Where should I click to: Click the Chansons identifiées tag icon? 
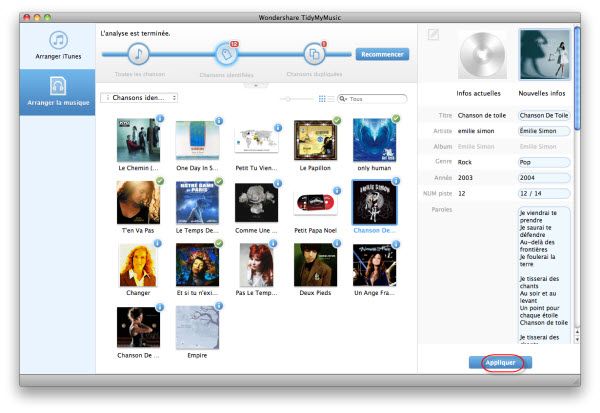(x=226, y=54)
